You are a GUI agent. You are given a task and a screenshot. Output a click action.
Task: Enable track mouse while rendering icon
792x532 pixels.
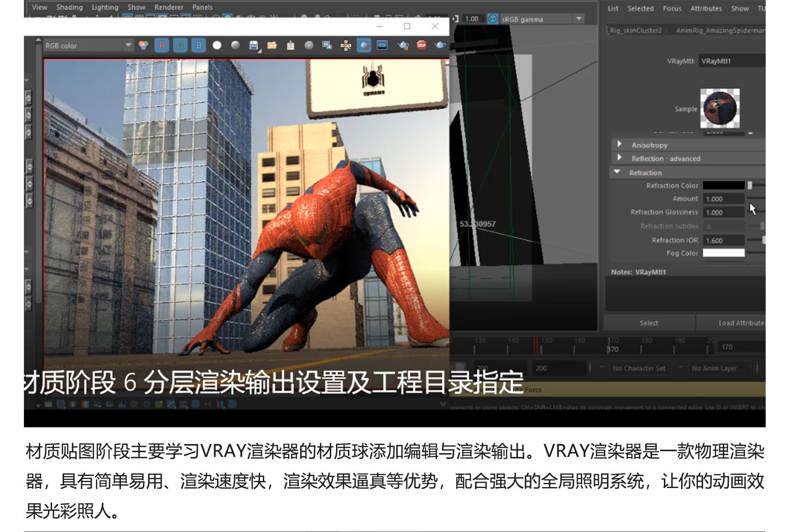click(x=346, y=45)
